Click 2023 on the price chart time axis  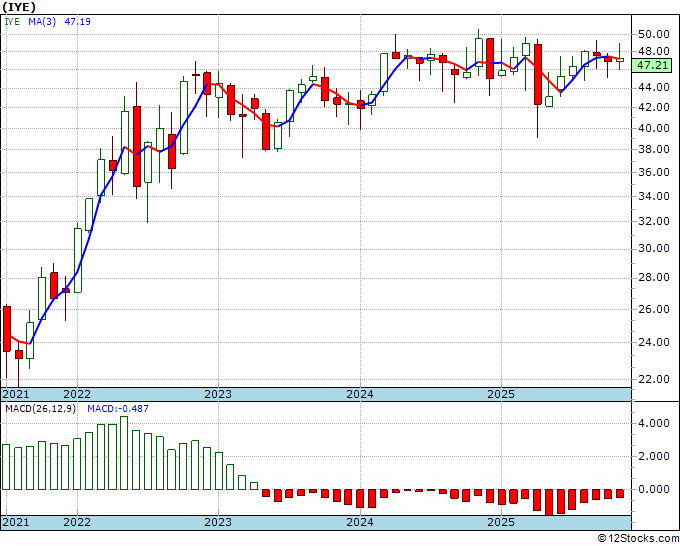tap(218, 394)
